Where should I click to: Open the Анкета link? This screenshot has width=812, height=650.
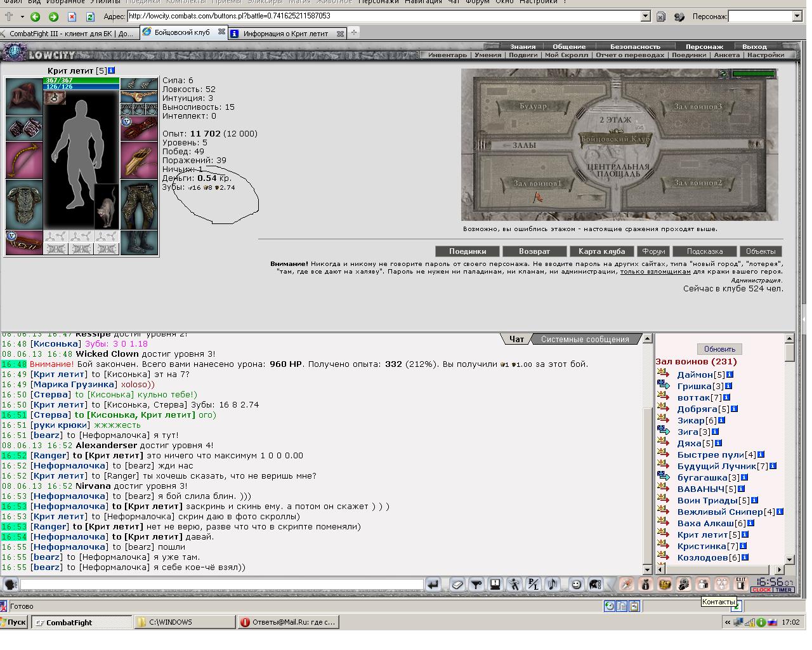tap(727, 55)
